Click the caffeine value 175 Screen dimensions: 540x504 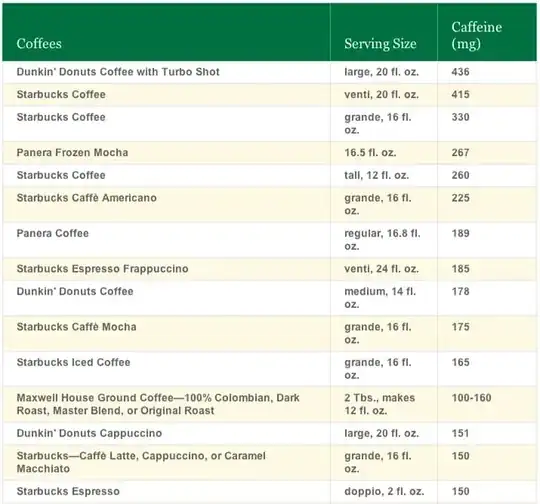[460, 327]
